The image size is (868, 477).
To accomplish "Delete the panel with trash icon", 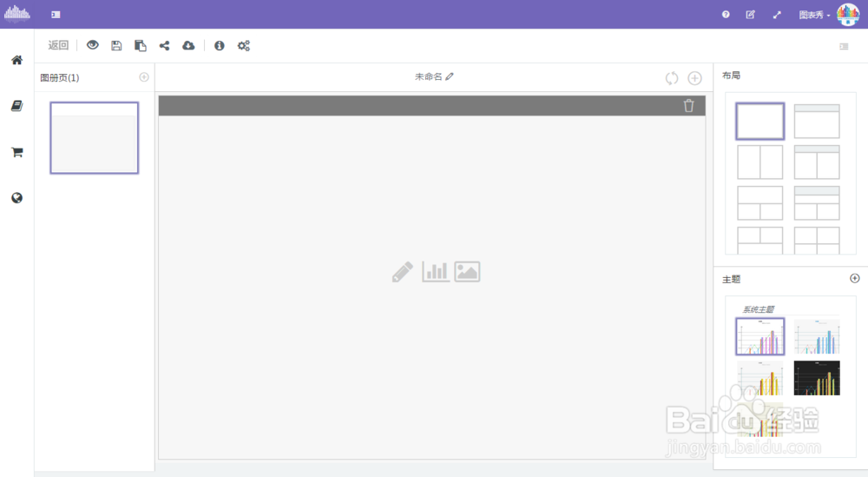I will click(x=688, y=106).
